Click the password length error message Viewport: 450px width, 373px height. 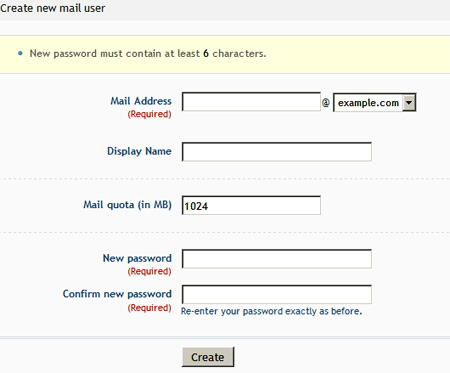pos(148,53)
